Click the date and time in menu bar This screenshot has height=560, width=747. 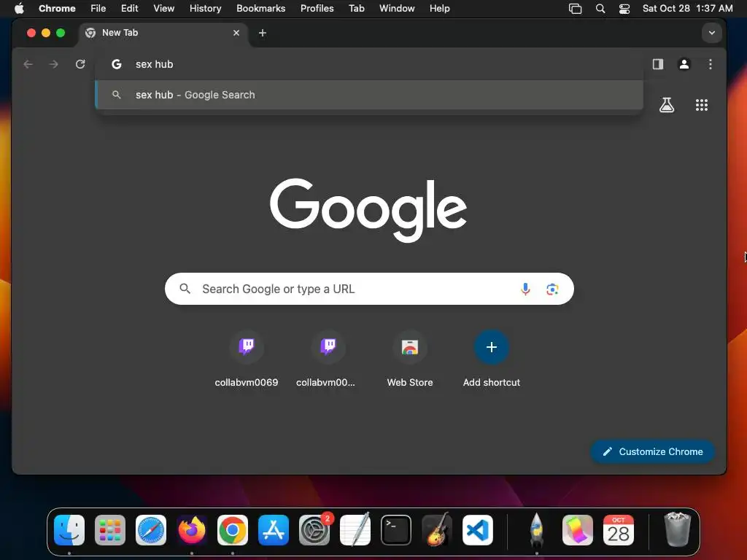pos(687,8)
